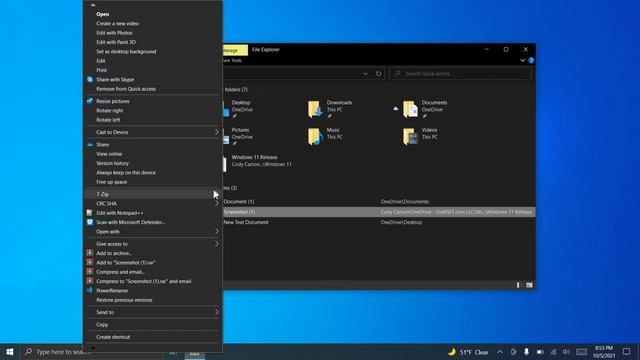The height and width of the screenshot is (360, 640).
Task: Select the New Text Document file
Action: (x=246, y=222)
